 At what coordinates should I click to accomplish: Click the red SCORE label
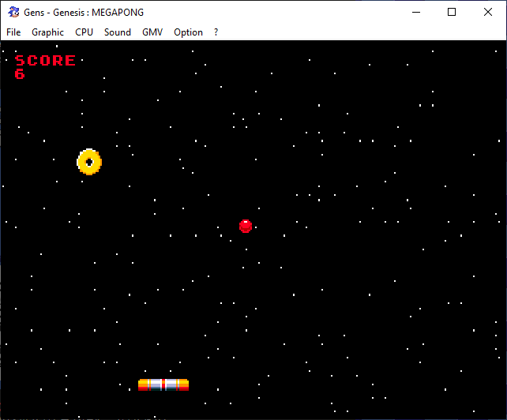(46, 61)
